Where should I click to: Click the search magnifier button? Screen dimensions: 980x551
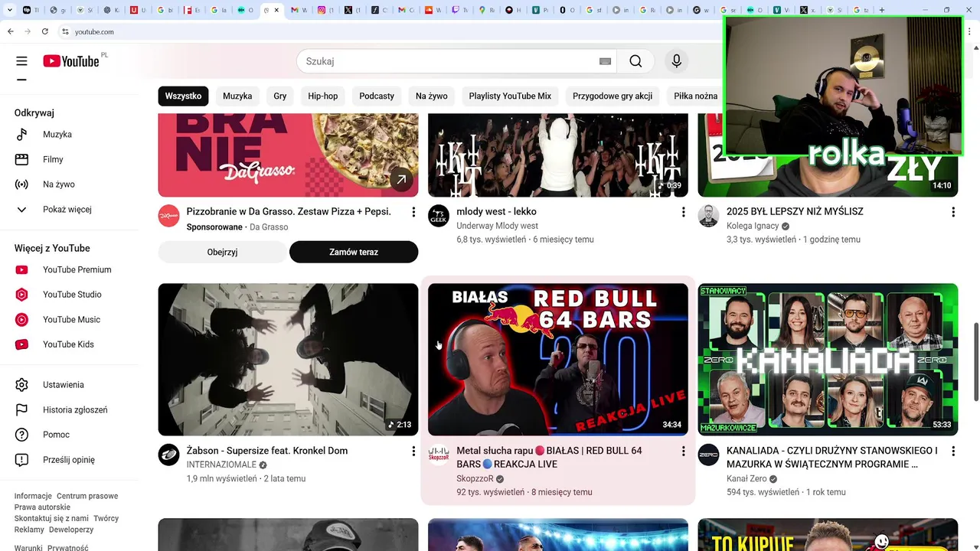(x=635, y=61)
